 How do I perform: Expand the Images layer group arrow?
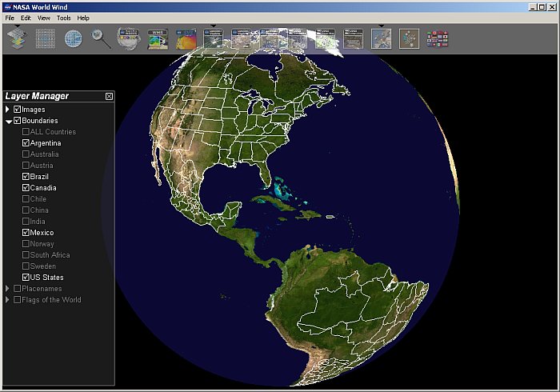coord(7,110)
